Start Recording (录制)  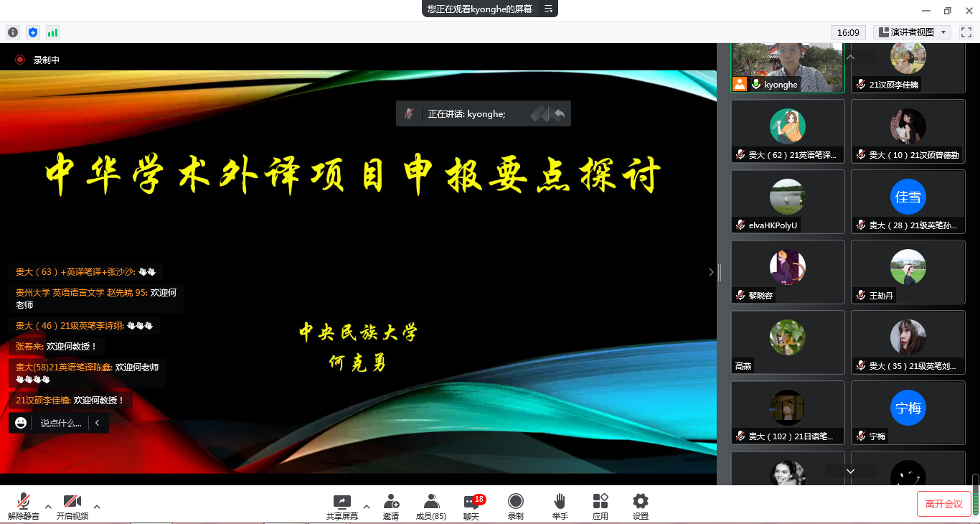[x=516, y=507]
